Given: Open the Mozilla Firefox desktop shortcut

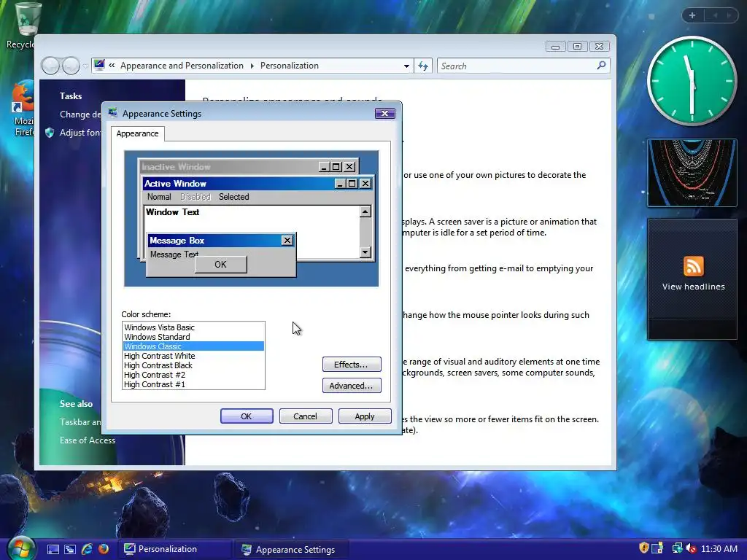Looking at the screenshot, I should (x=23, y=109).
